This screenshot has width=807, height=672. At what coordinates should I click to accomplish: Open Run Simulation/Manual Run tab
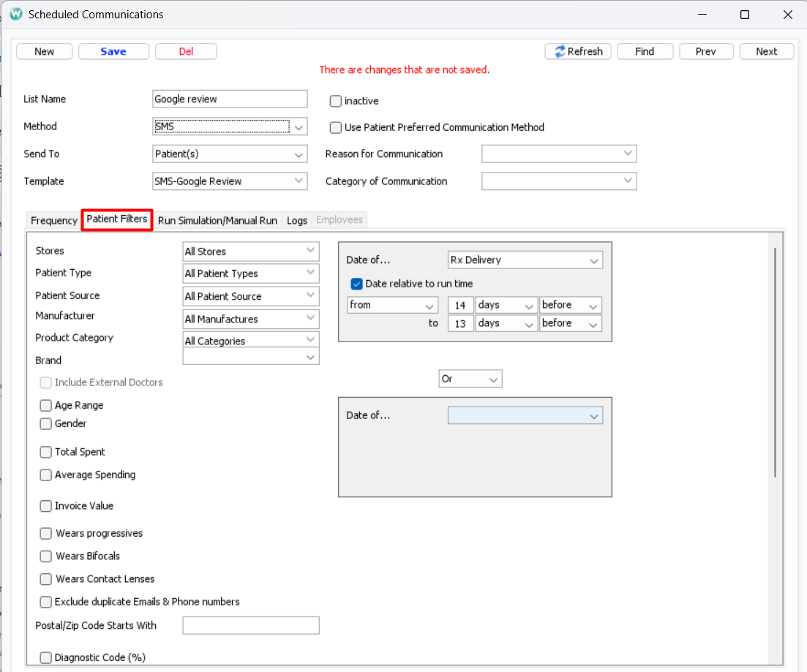(x=217, y=220)
